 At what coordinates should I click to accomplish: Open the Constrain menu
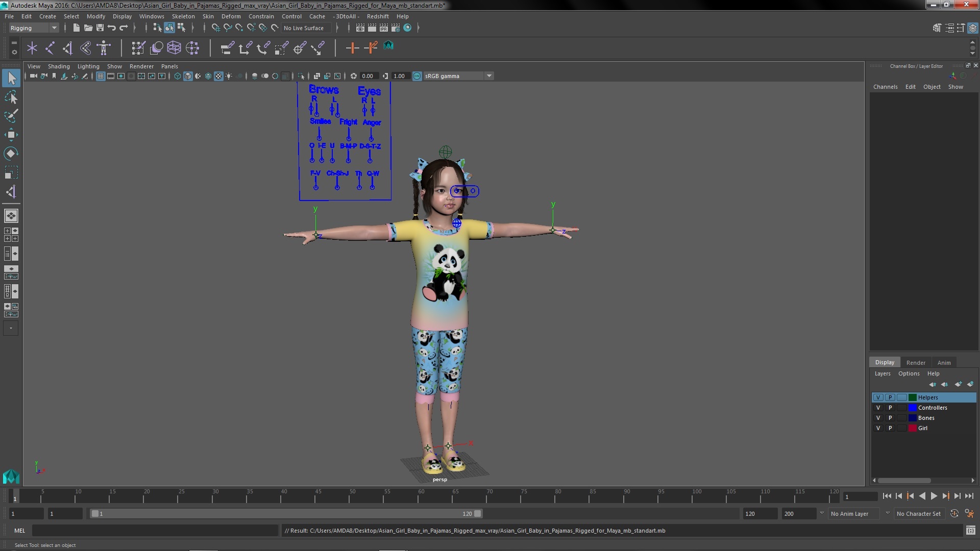pyautogui.click(x=261, y=16)
